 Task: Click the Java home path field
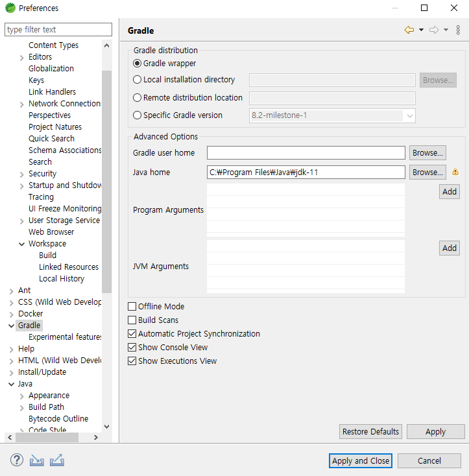click(x=306, y=172)
